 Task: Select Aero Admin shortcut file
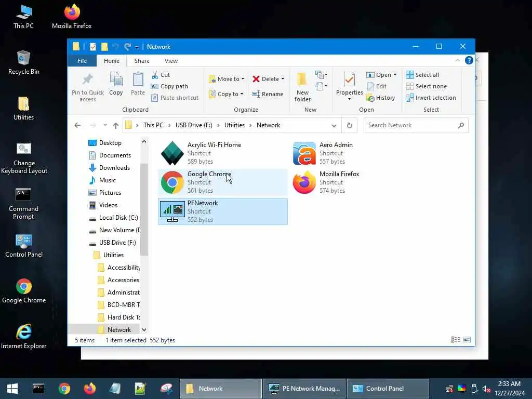pos(354,153)
